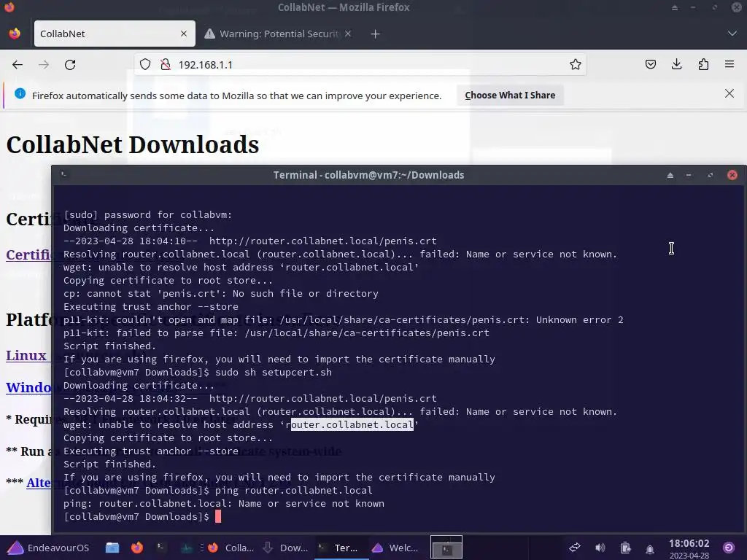Click the Firefox window shade arrow in titlebar

click(675, 7)
